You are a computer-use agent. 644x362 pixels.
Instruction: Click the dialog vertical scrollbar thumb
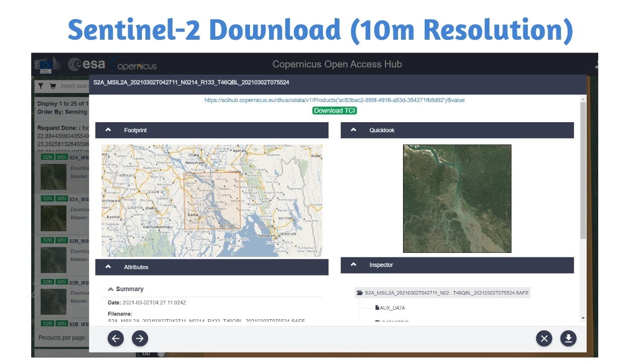pos(583,171)
